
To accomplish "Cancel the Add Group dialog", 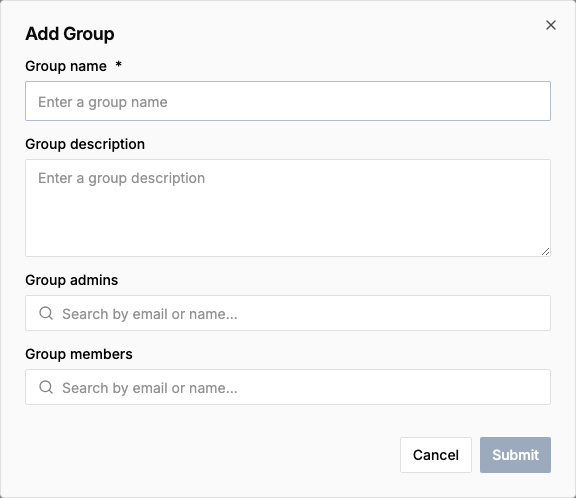I will (x=436, y=455).
